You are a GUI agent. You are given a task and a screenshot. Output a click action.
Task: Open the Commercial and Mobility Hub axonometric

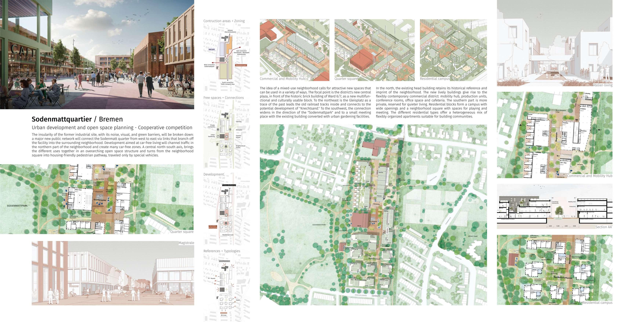tap(295, 50)
